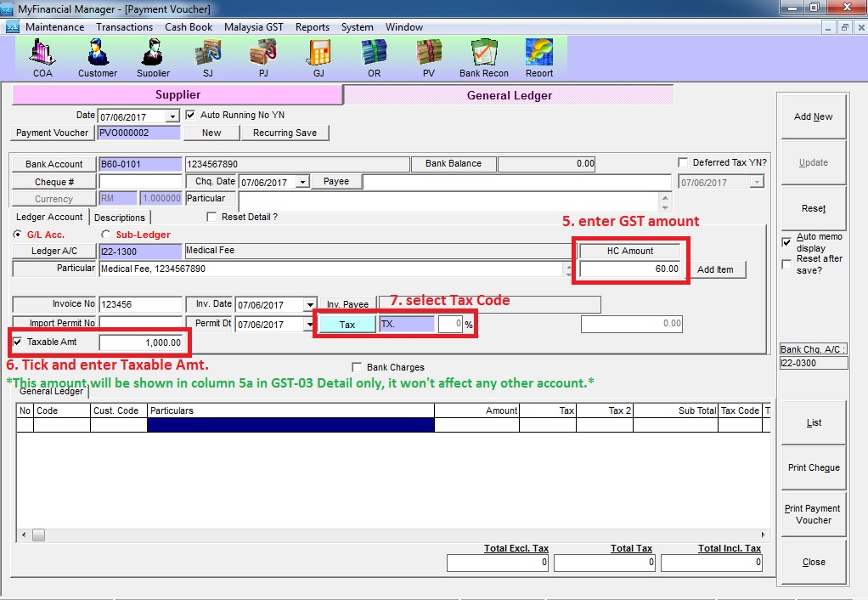The height and width of the screenshot is (600, 868).
Task: Click the PJ purchase journal icon
Action: [262, 56]
